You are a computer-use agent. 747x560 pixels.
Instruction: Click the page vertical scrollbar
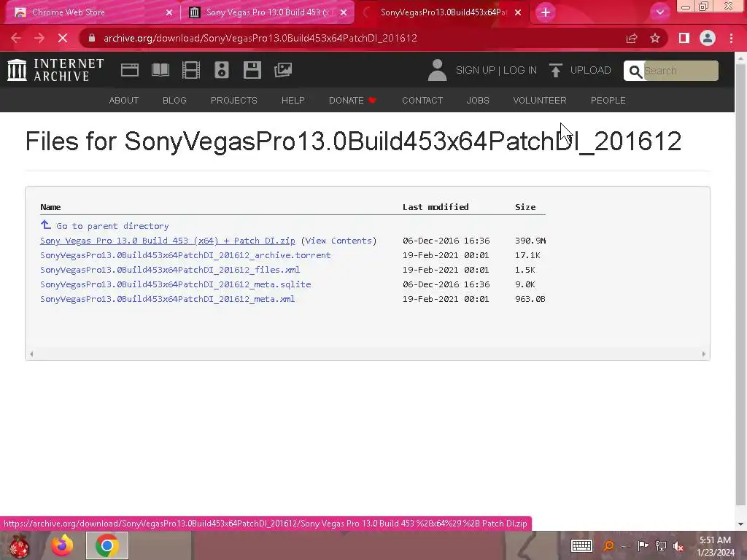(x=740, y=286)
